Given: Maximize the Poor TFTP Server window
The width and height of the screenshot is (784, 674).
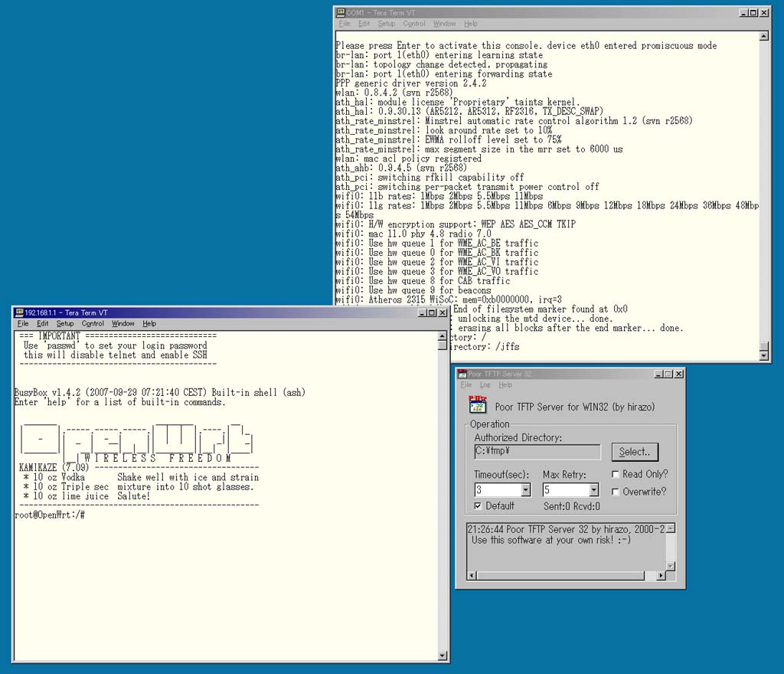Looking at the screenshot, I should (x=668, y=374).
